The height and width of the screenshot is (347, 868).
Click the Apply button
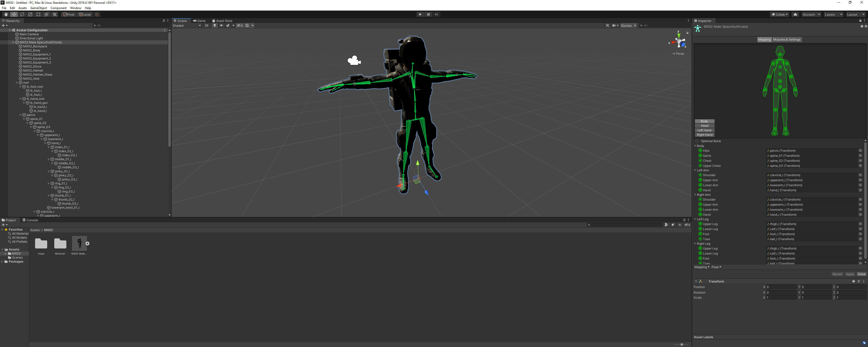coord(850,274)
